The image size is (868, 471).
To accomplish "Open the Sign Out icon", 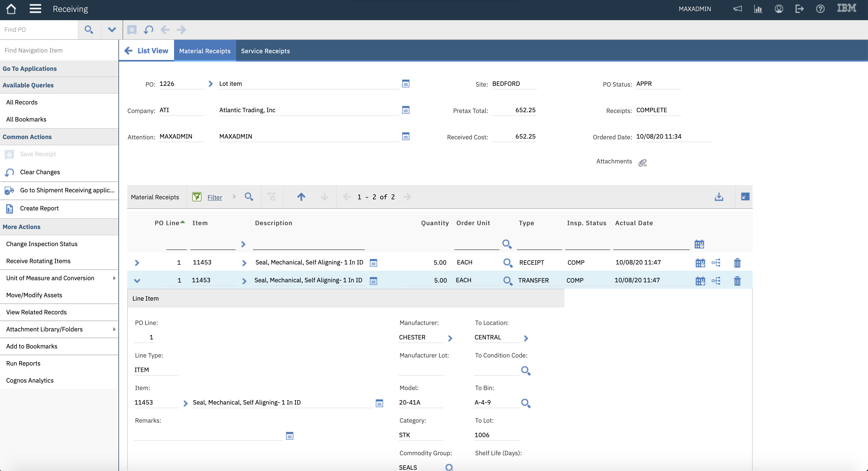I will (799, 9).
